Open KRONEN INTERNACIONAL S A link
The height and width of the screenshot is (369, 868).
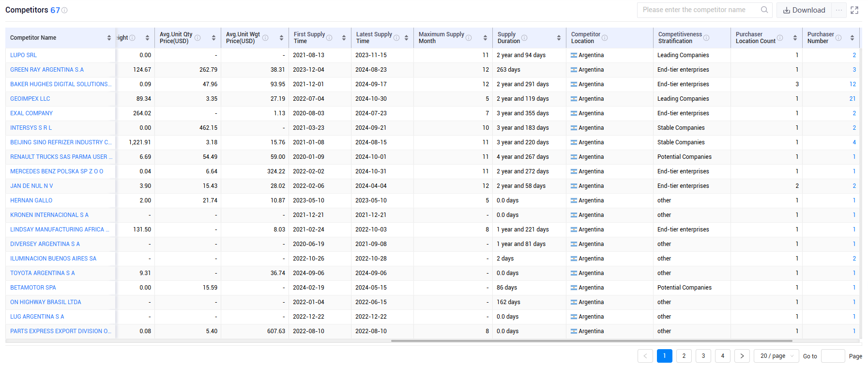(49, 215)
